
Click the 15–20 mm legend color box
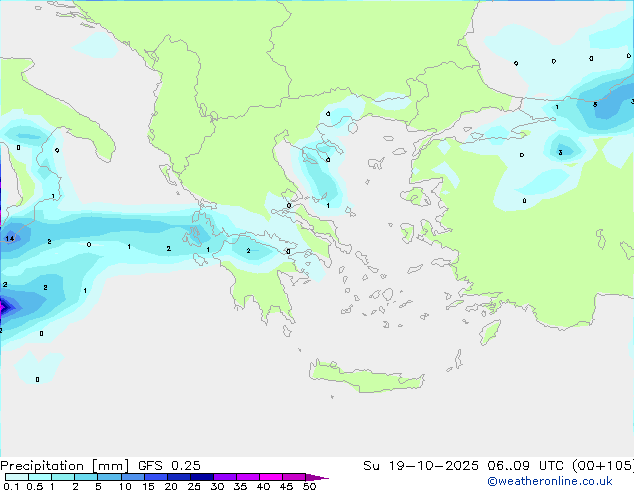[x=156, y=477]
